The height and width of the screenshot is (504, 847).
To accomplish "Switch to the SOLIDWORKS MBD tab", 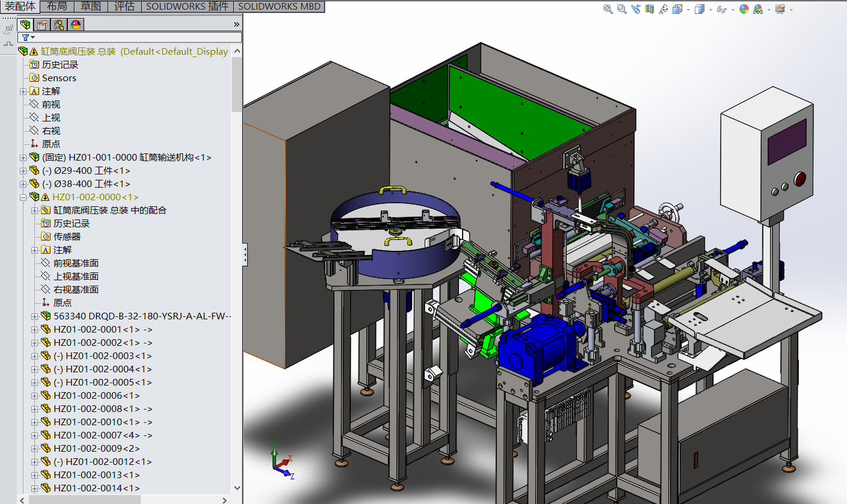I will click(279, 7).
